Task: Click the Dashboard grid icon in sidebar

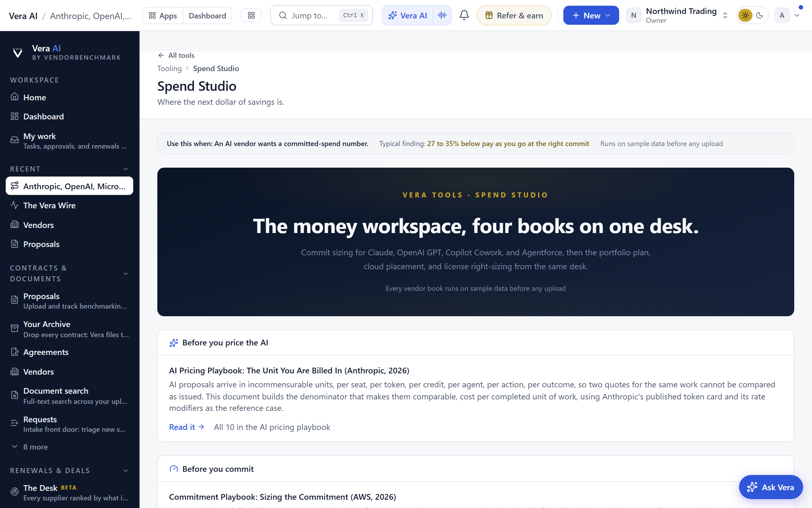Action: [x=14, y=116]
